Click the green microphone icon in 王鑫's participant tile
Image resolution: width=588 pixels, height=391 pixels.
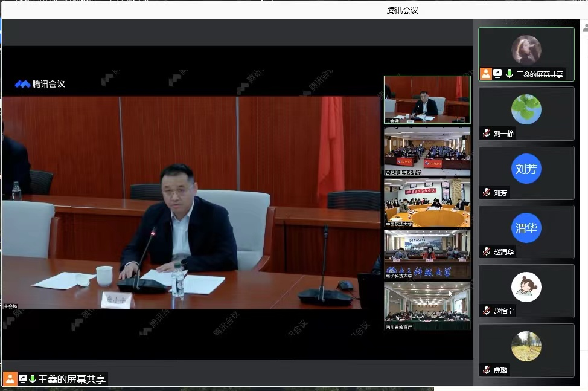tap(510, 74)
